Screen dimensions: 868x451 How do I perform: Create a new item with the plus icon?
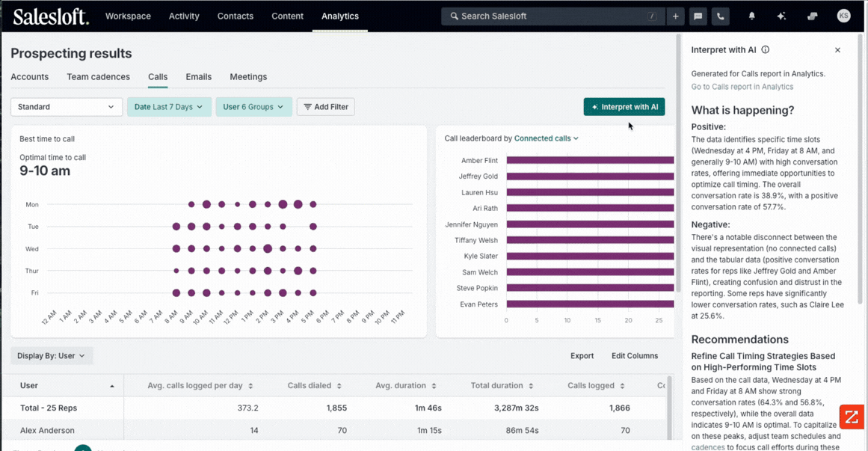(x=675, y=15)
